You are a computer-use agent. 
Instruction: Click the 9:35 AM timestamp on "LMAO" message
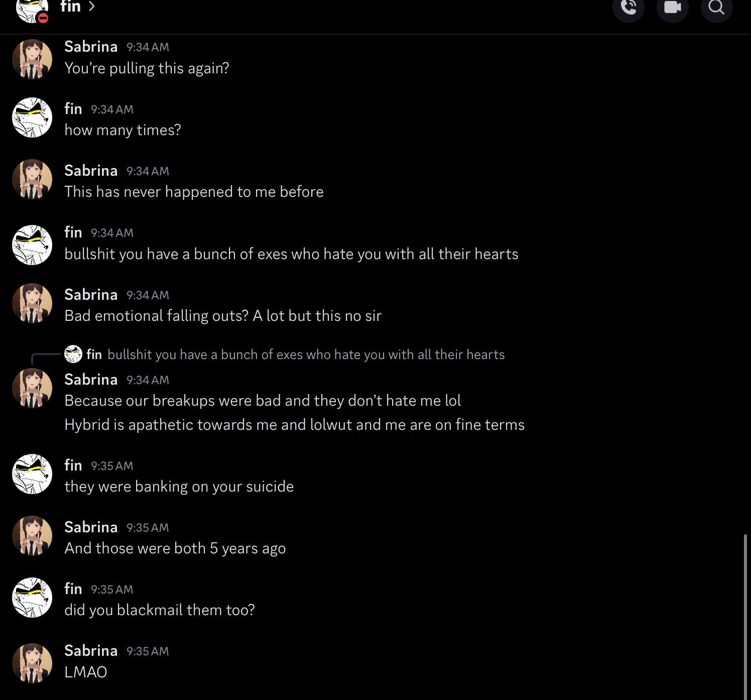tap(148, 651)
